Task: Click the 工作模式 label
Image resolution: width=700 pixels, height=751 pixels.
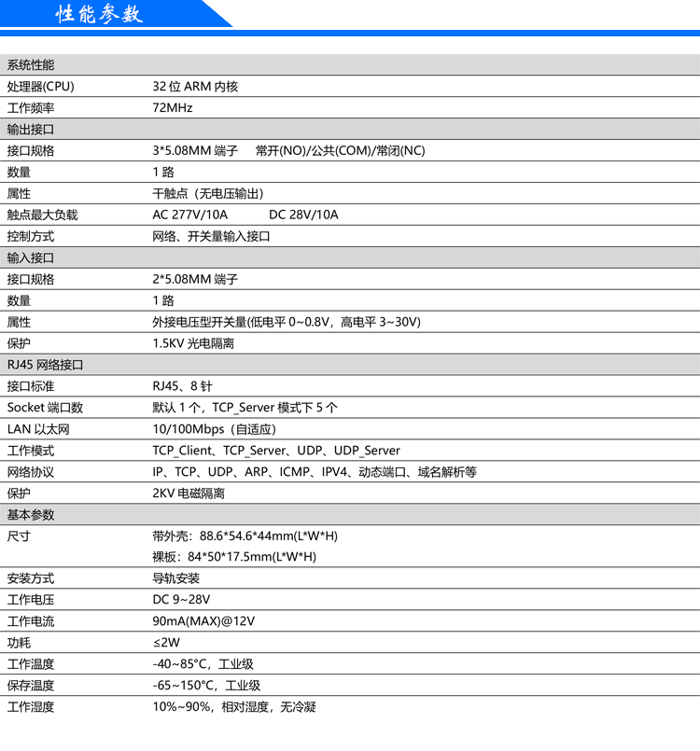Action: click(x=31, y=451)
